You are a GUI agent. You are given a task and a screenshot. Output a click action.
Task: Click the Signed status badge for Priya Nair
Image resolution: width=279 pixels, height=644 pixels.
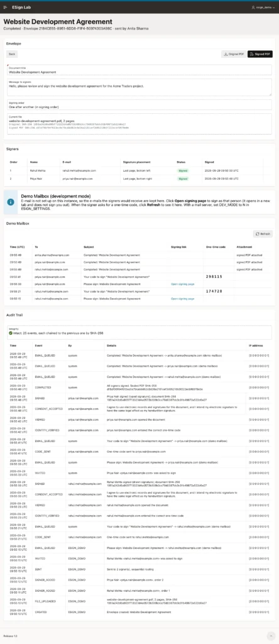click(x=183, y=179)
